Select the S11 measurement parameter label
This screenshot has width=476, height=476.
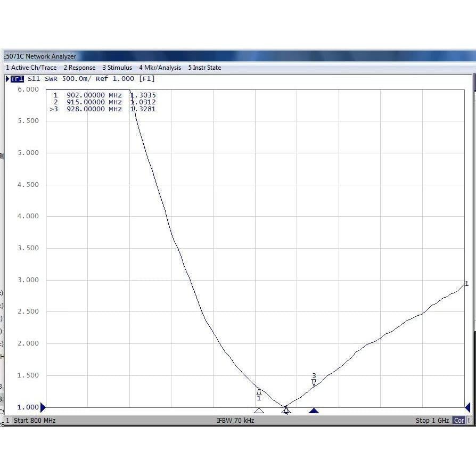tap(34, 78)
